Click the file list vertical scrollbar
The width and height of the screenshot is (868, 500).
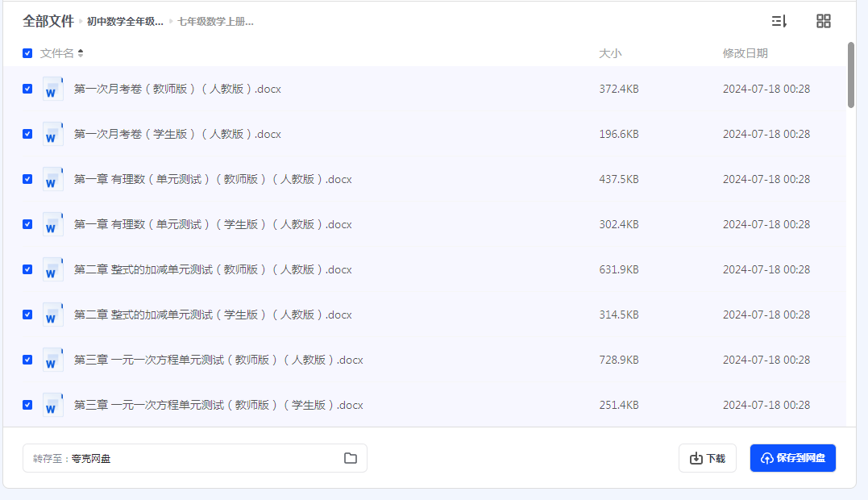[851, 74]
